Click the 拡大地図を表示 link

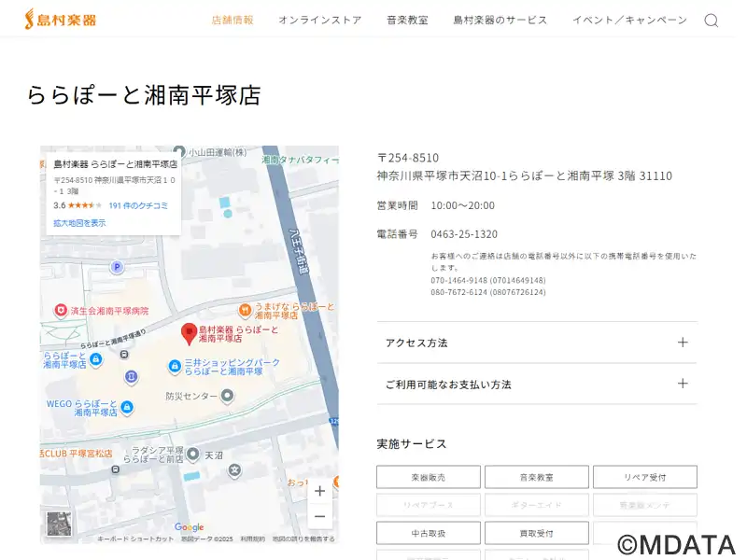click(79, 223)
